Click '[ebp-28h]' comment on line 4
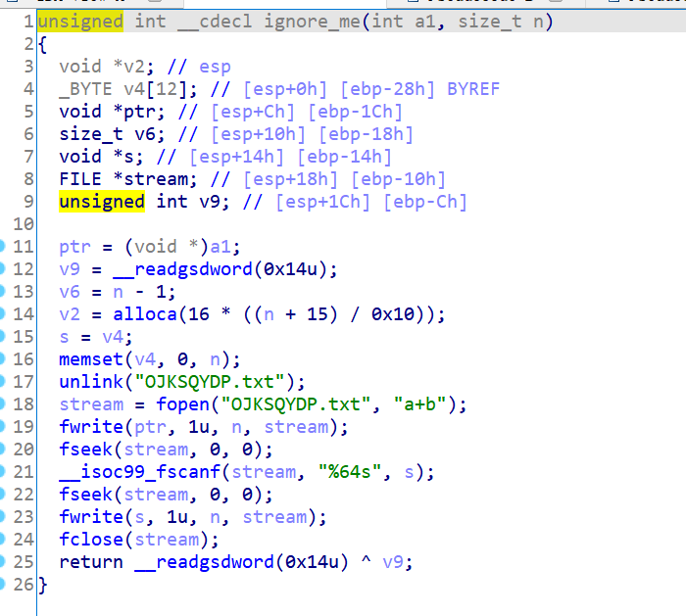The image size is (686, 616). coord(387,89)
